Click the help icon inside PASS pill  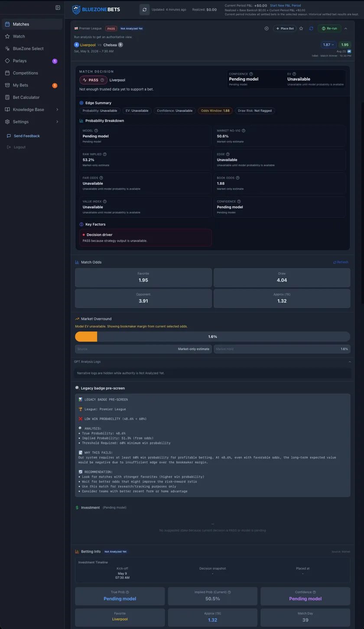102,80
